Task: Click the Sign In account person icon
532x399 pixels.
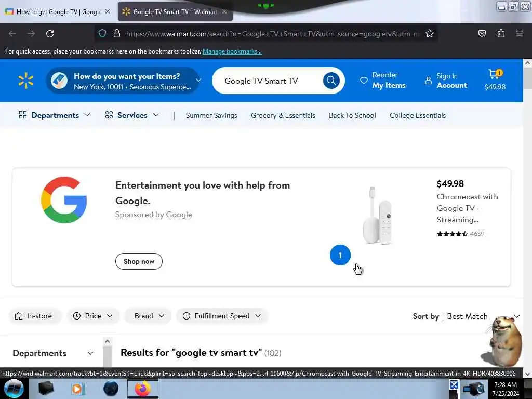Action: pyautogui.click(x=428, y=81)
